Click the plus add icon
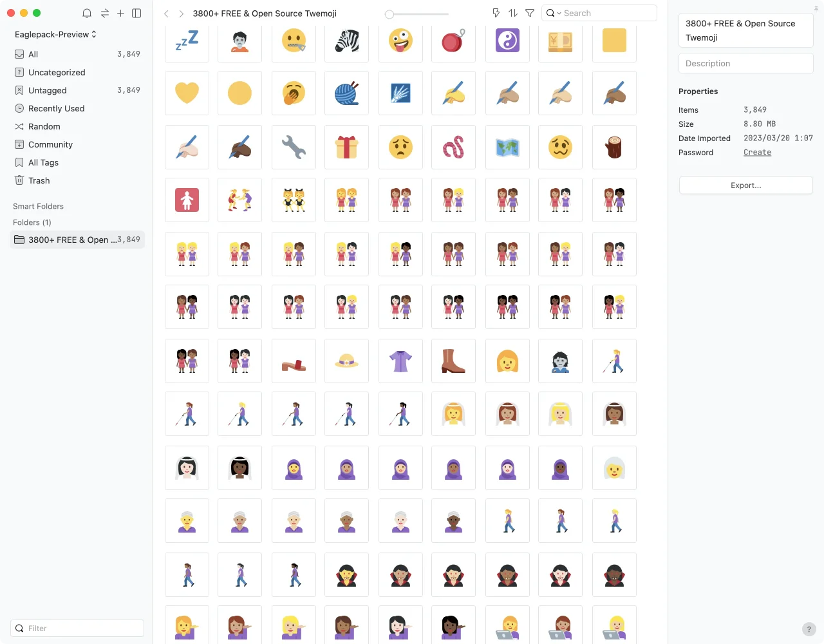This screenshot has height=644, width=824. click(x=120, y=13)
